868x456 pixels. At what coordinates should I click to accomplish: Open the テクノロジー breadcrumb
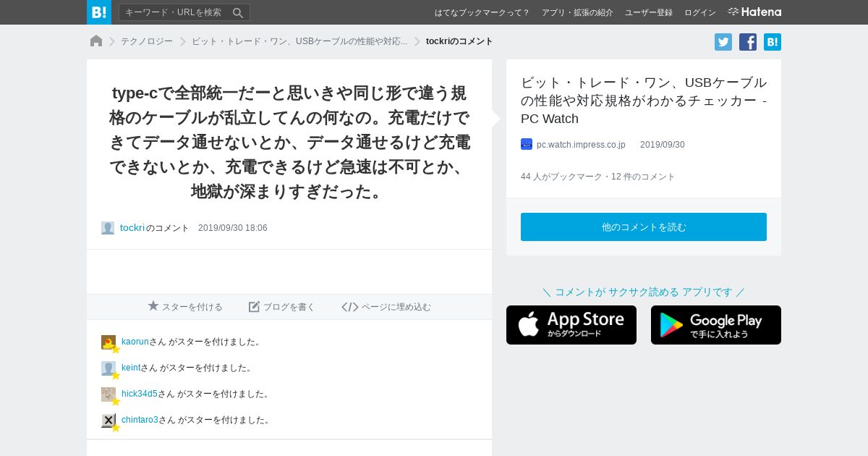click(x=147, y=41)
